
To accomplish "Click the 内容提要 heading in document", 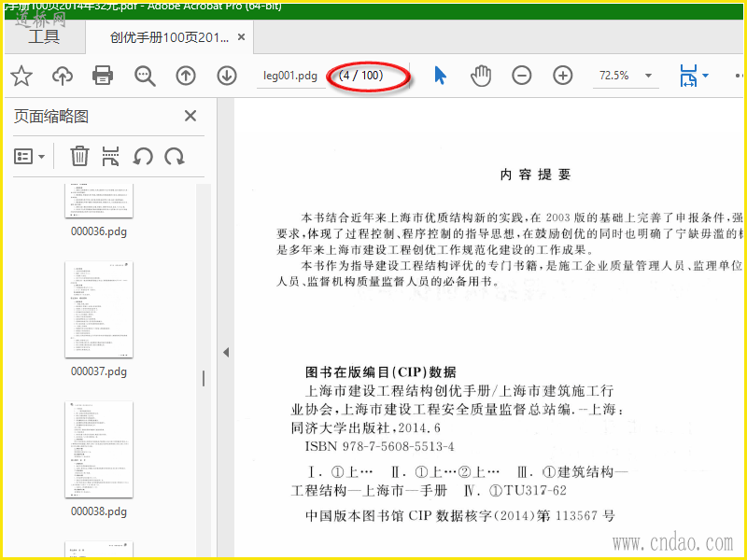I will coord(535,175).
